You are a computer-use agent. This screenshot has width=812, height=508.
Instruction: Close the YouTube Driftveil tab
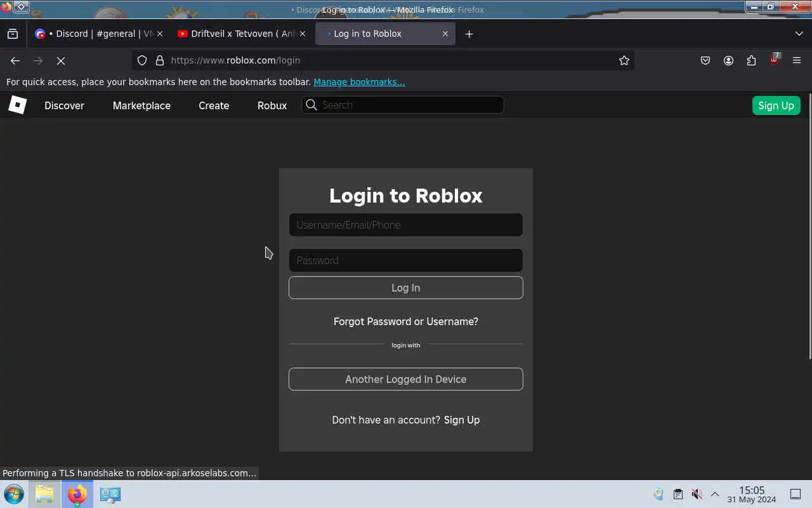[302, 34]
